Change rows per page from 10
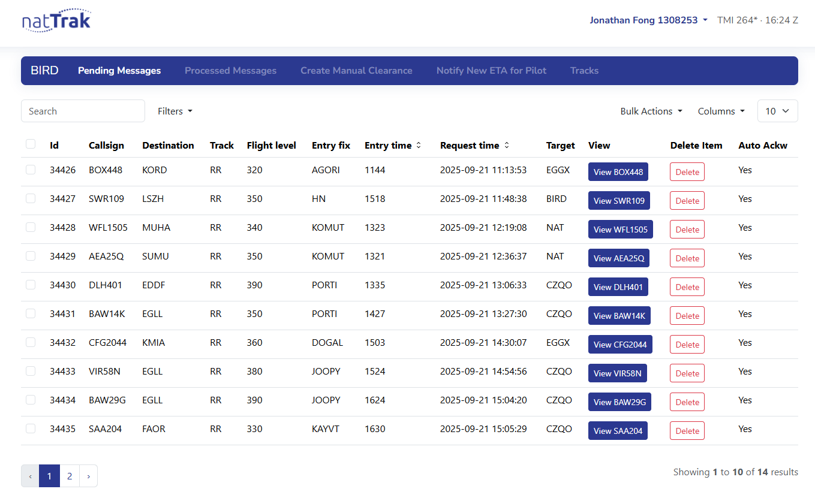The image size is (815, 504). tap(777, 111)
